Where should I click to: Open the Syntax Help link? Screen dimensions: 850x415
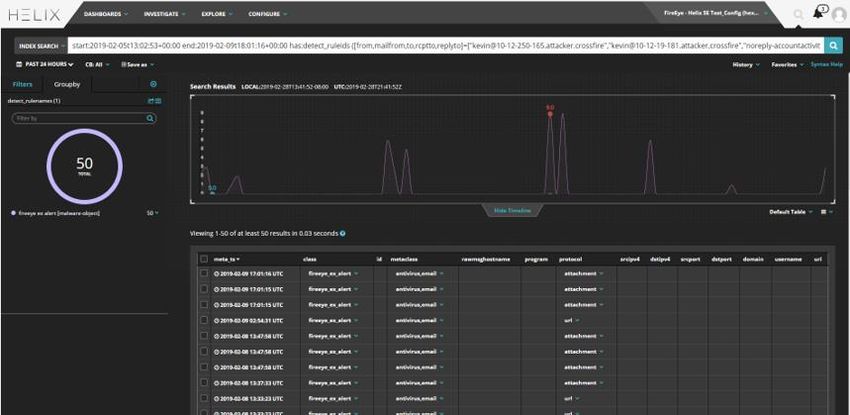click(x=827, y=64)
